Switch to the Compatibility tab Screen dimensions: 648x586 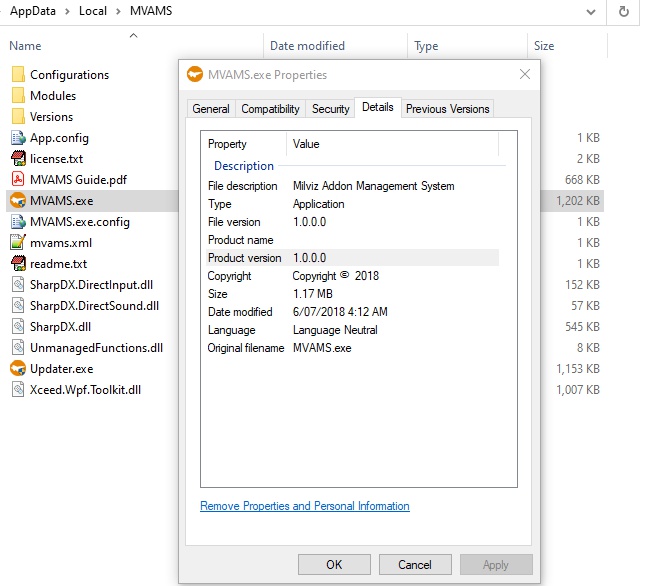[270, 109]
